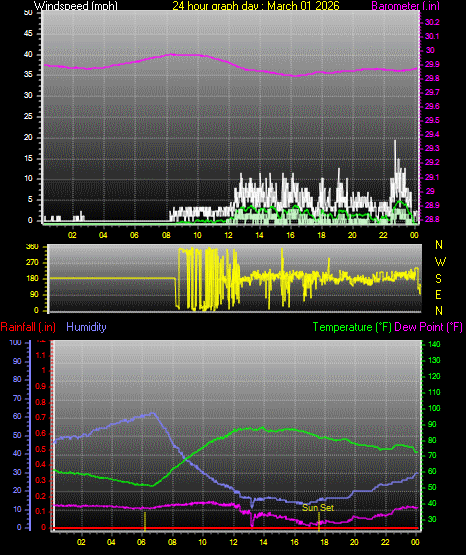Click the '110' temperature axis value

click(434, 392)
